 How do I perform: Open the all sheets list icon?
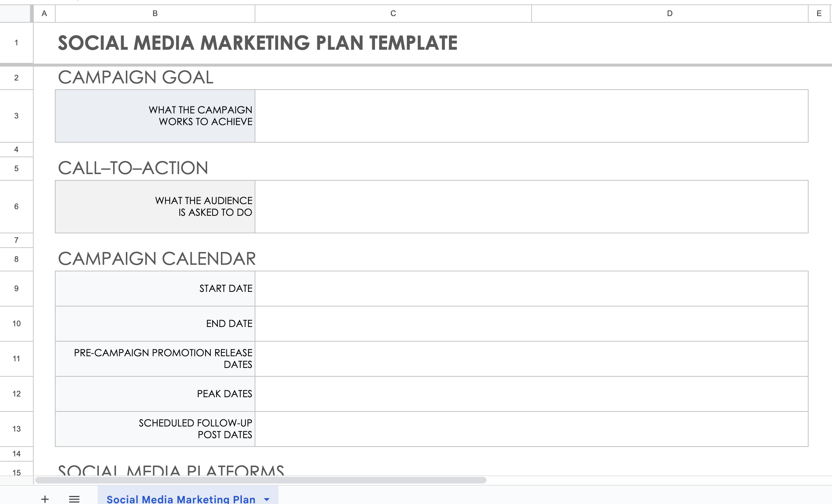pyautogui.click(x=74, y=499)
